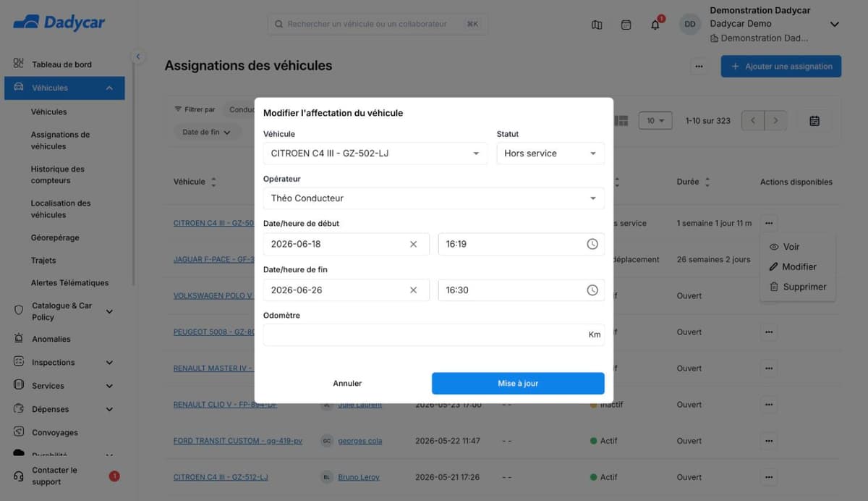Open start time clock picker
The image size is (868, 501).
592,244
